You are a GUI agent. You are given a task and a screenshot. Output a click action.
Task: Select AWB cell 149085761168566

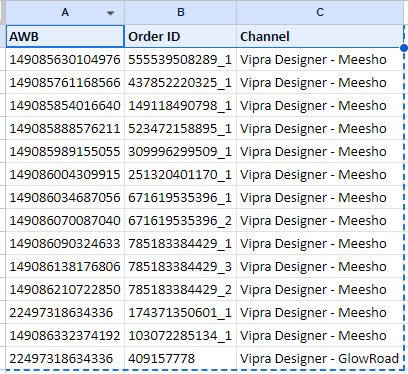click(65, 82)
